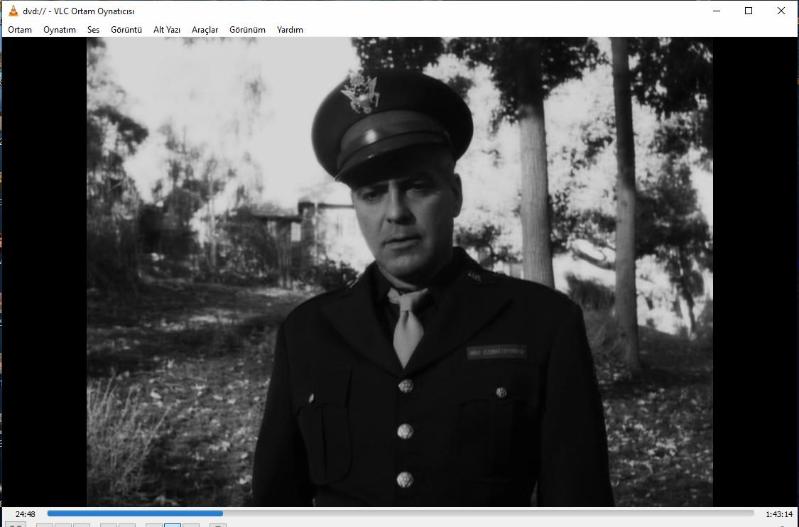Click the elapsed time label 24:48
The image size is (799, 527).
[x=25, y=514]
